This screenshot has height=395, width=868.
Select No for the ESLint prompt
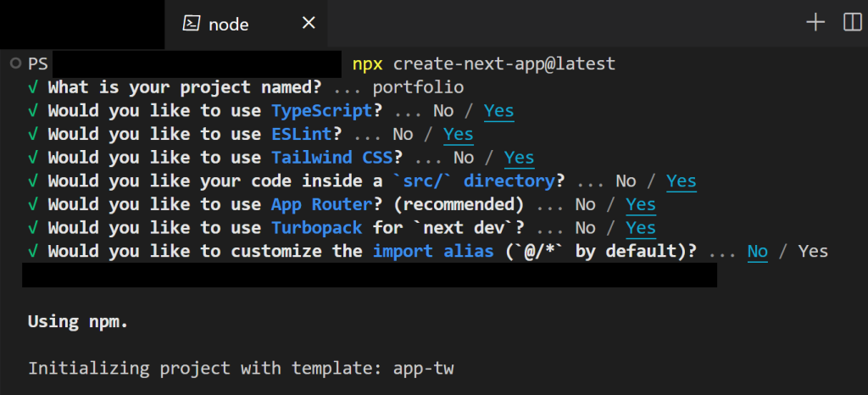(403, 134)
